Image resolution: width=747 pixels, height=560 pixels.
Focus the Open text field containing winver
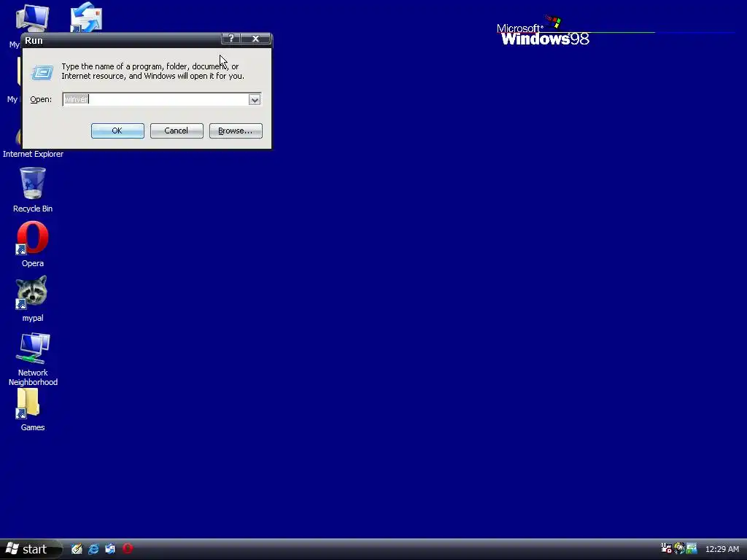coord(155,99)
